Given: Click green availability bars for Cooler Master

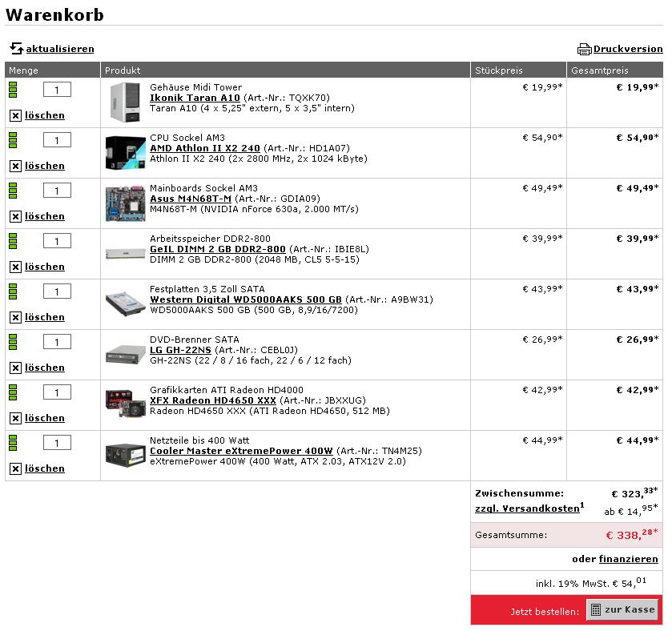Looking at the screenshot, I should point(13,443).
